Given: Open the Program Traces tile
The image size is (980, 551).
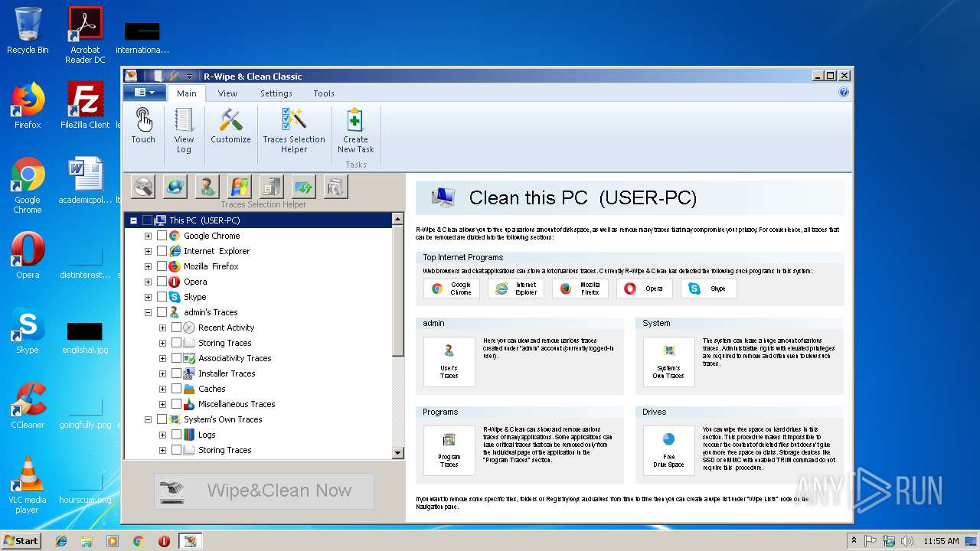Looking at the screenshot, I should (x=449, y=451).
